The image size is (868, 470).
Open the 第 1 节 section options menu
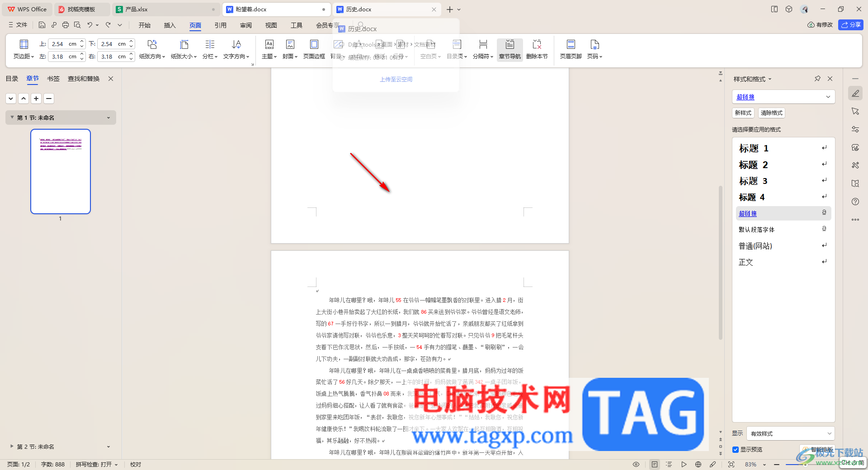tap(108, 117)
